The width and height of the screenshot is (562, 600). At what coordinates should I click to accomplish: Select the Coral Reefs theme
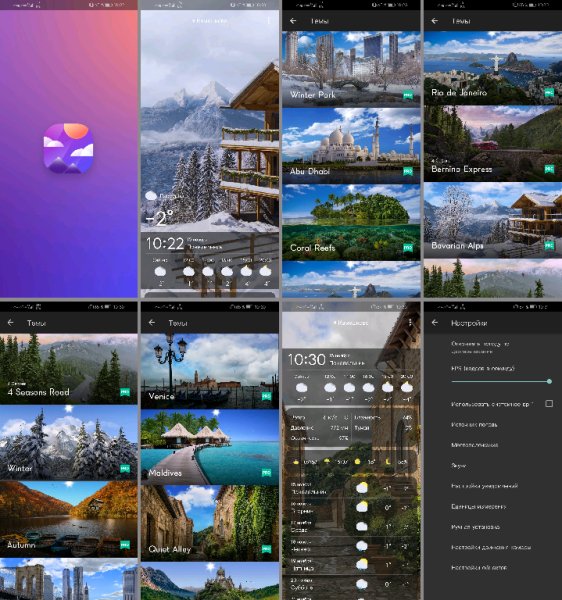coord(351,222)
